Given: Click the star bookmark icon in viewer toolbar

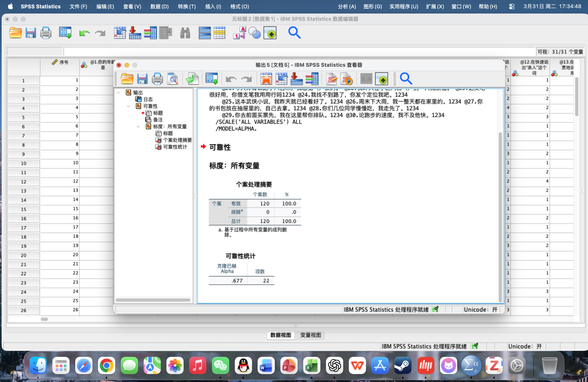Looking at the screenshot, I should (x=266, y=79).
